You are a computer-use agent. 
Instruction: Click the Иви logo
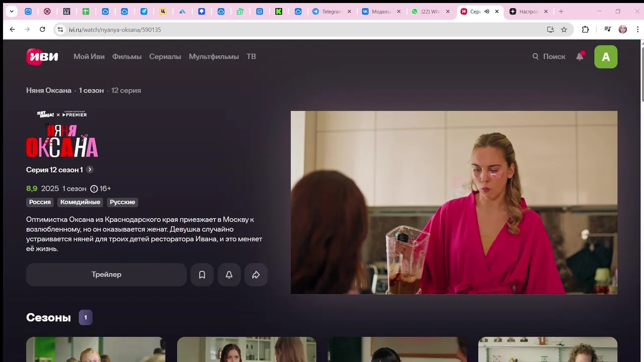(x=42, y=56)
